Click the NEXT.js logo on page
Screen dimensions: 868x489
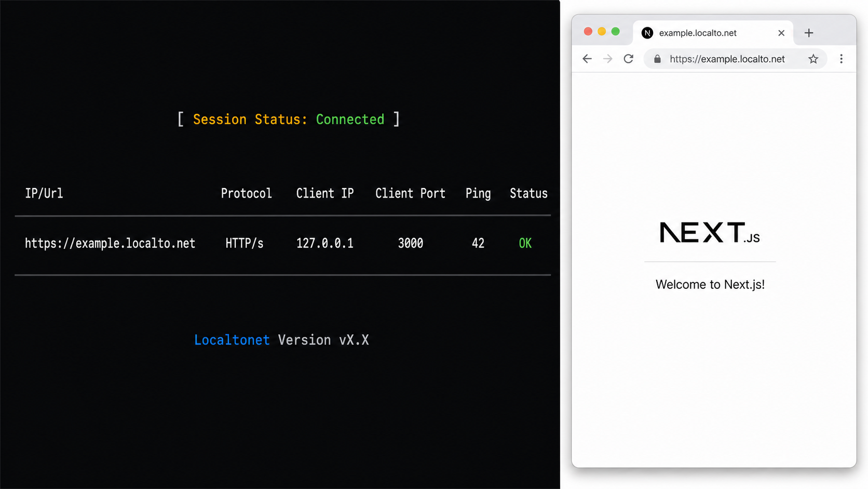(x=710, y=232)
